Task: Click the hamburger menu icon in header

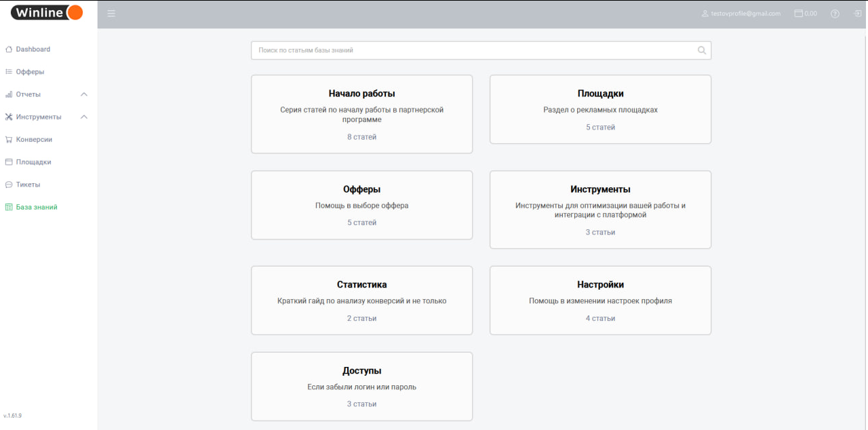Action: [111, 14]
